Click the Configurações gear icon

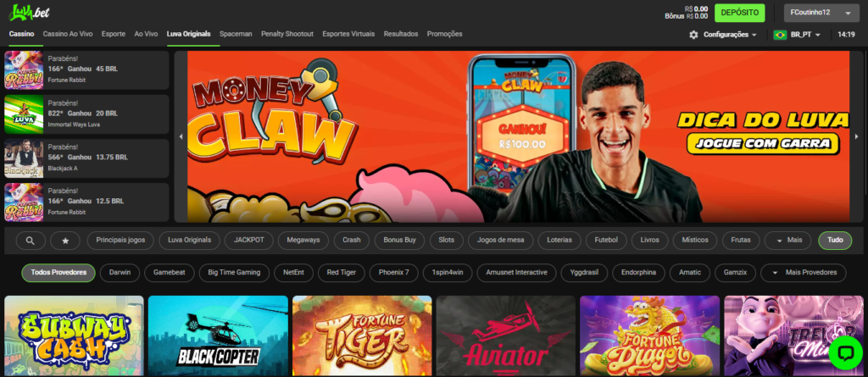pos(693,35)
